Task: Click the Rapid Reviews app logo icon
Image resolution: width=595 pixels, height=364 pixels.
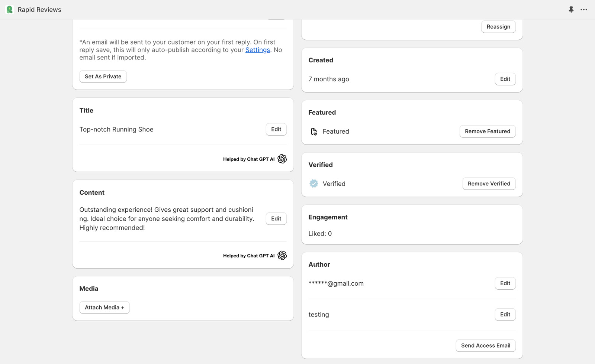Action: pyautogui.click(x=10, y=10)
